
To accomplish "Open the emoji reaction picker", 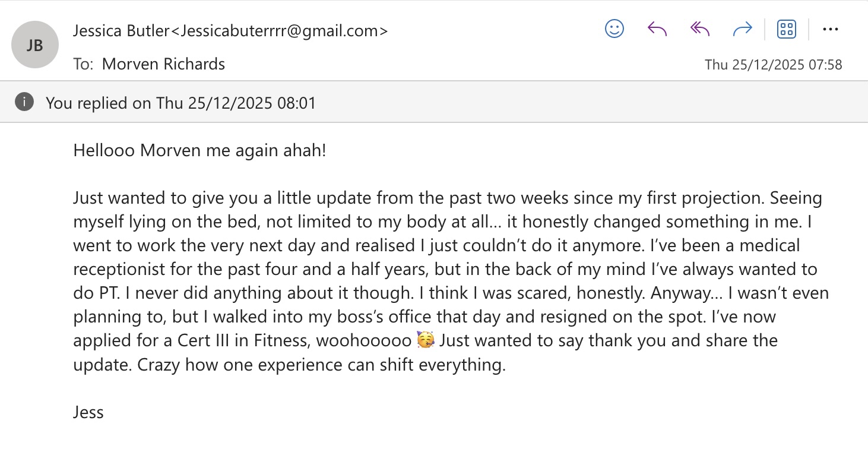I will [614, 29].
